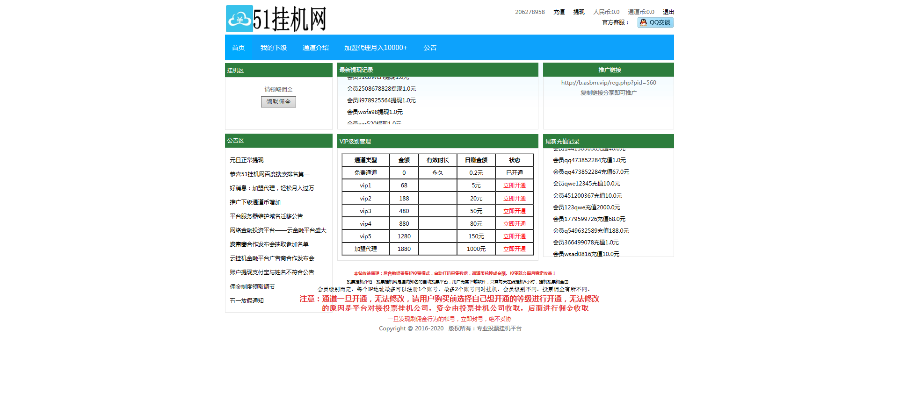
Task: Click the b.asbm.vip promotion URL link
Action: [608, 83]
